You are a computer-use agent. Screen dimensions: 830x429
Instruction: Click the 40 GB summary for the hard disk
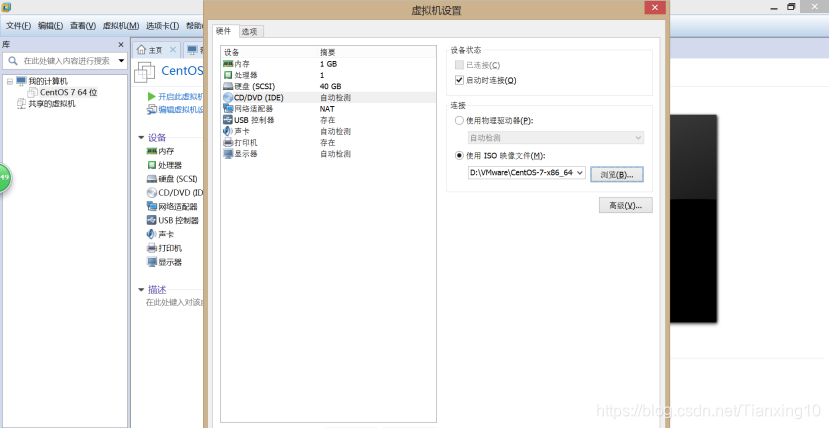pos(330,86)
